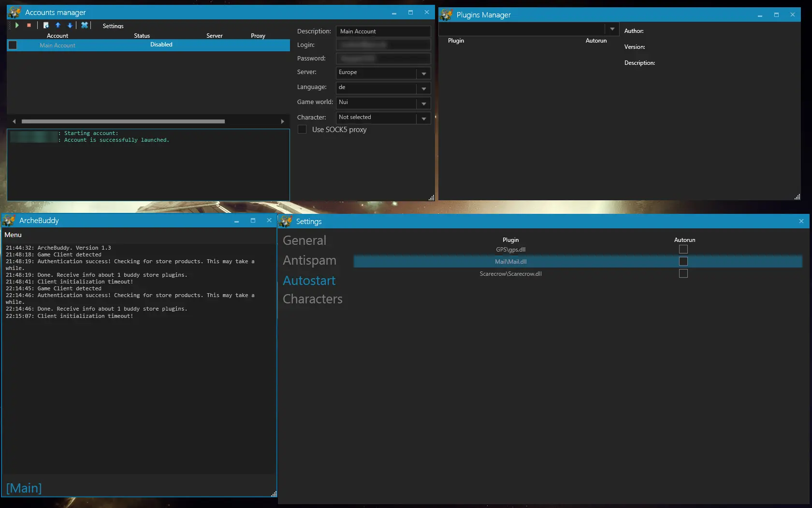Switch to General settings tab

pos(304,240)
